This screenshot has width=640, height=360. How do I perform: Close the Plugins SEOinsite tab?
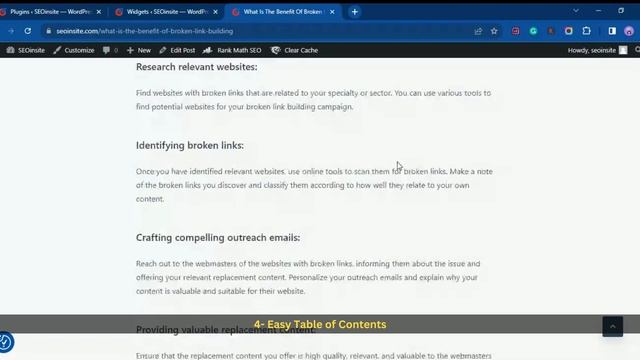pyautogui.click(x=99, y=12)
